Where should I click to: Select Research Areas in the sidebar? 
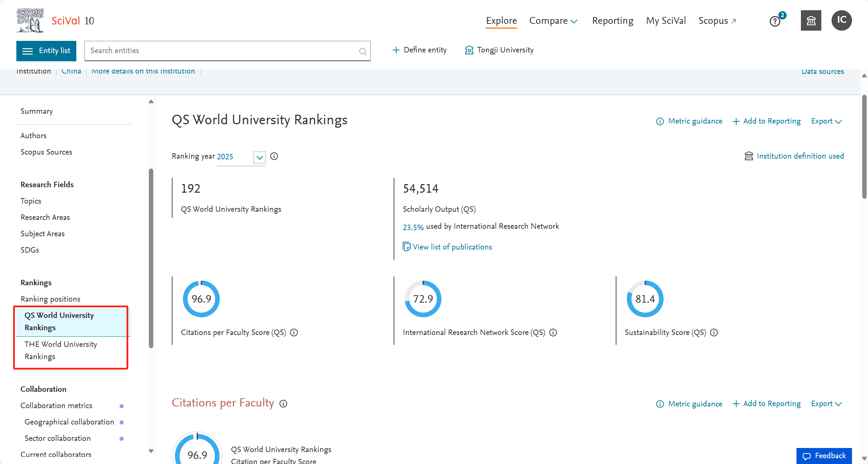click(x=45, y=217)
